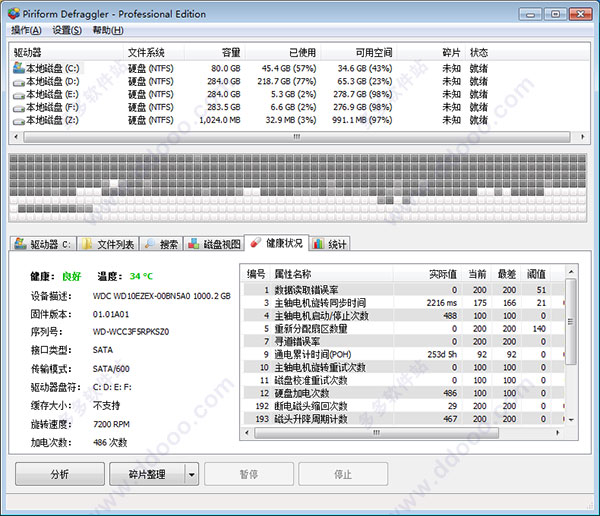
Task: Click the magnifier icon on 搜索 tab
Action: [x=150, y=243]
